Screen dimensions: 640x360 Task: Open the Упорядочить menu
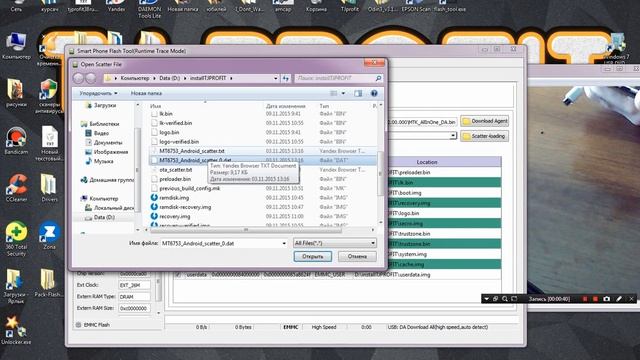click(98, 93)
